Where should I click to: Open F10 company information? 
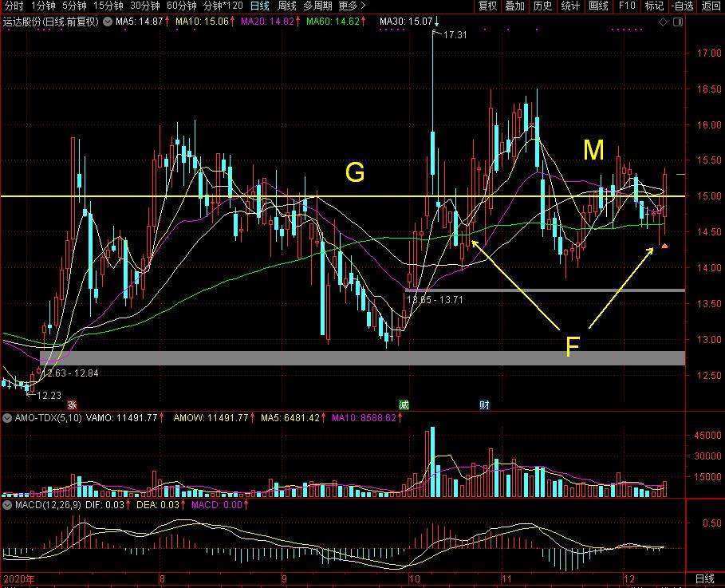coord(627,6)
